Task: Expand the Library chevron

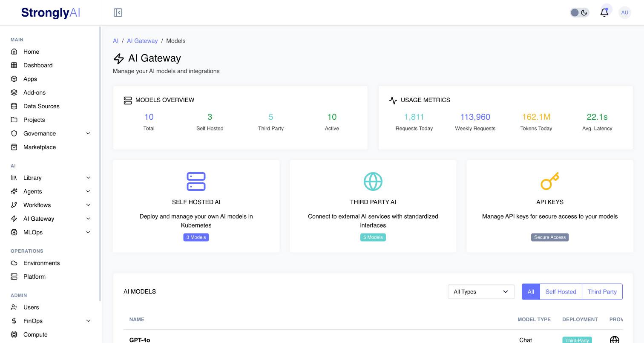Action: click(x=88, y=178)
